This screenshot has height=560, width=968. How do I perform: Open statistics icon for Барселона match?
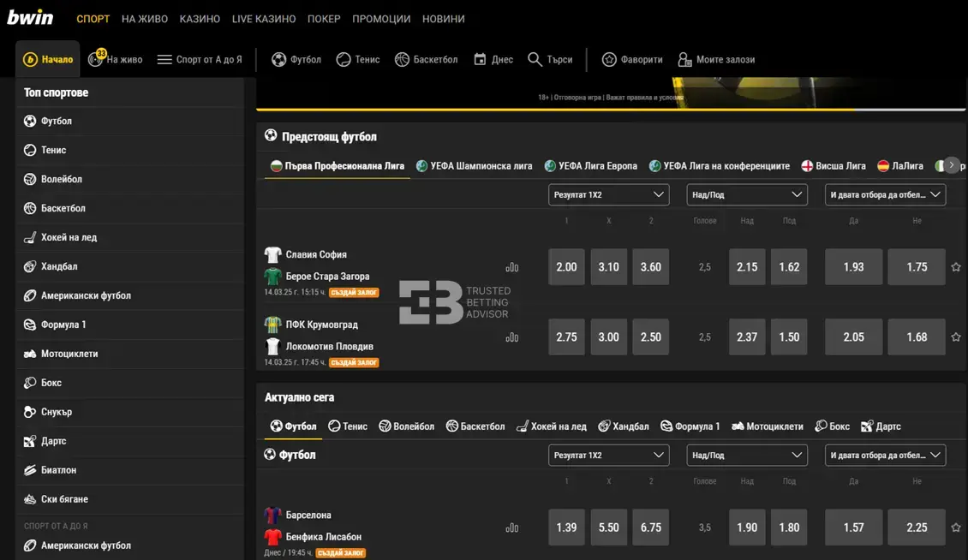tap(512, 528)
